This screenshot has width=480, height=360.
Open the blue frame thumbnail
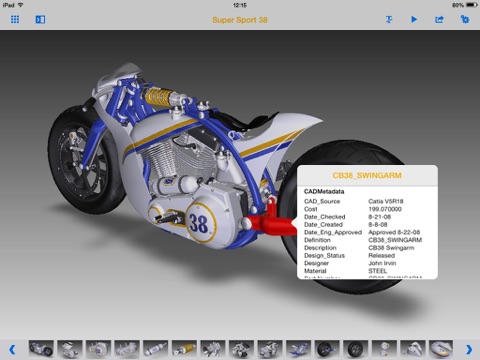(299, 349)
